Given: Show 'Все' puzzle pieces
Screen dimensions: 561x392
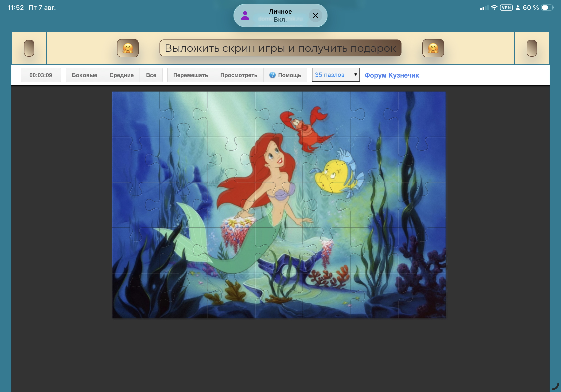Looking at the screenshot, I should point(151,75).
